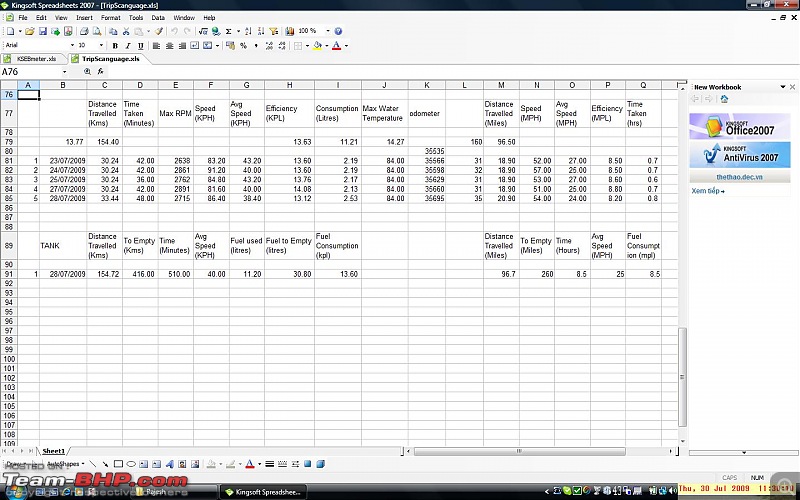Toggle Italic formatting

coord(128,46)
